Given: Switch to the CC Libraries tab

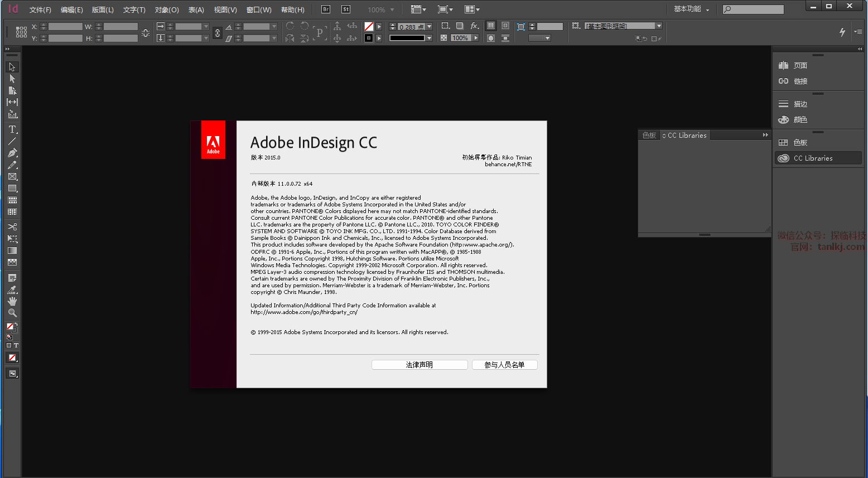Looking at the screenshot, I should pyautogui.click(x=687, y=136).
